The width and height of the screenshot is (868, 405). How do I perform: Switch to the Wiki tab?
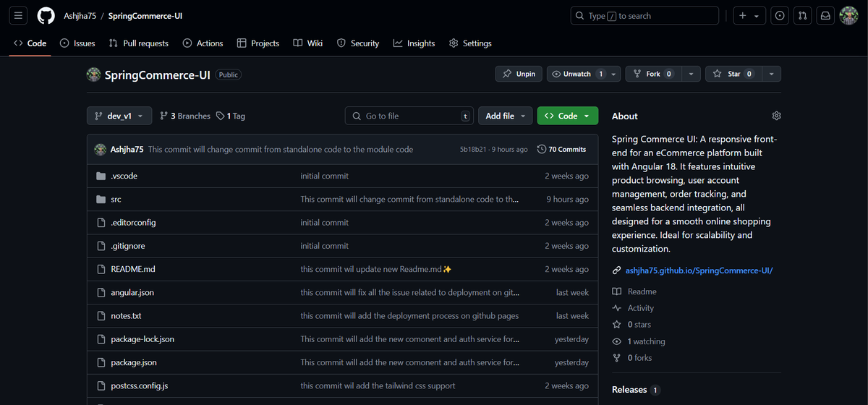pyautogui.click(x=308, y=43)
